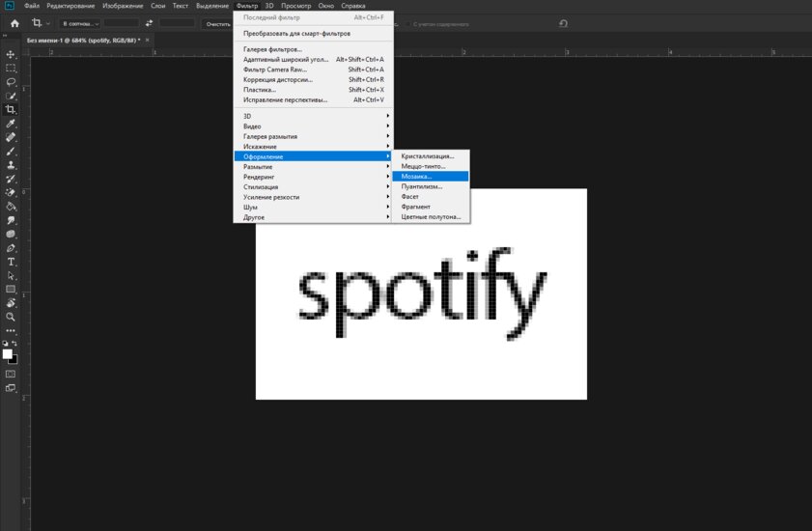
Task: Choose Мозаика in the submenu
Action: click(x=431, y=176)
